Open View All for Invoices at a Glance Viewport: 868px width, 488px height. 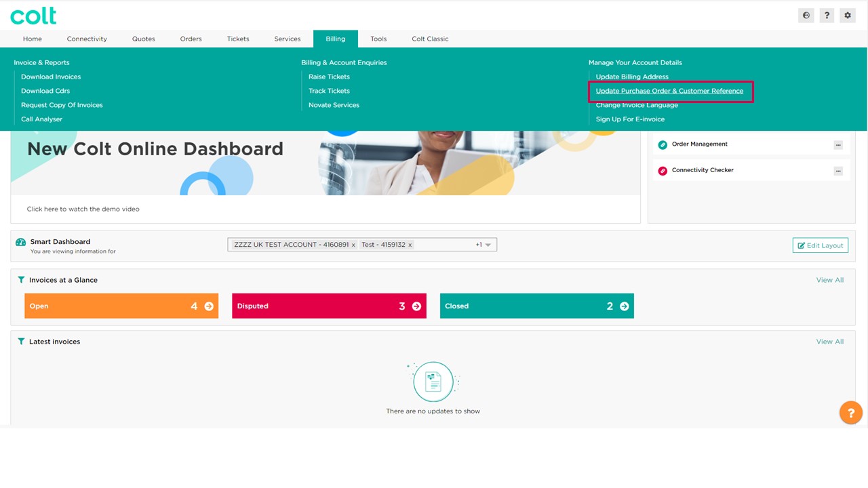coord(829,279)
